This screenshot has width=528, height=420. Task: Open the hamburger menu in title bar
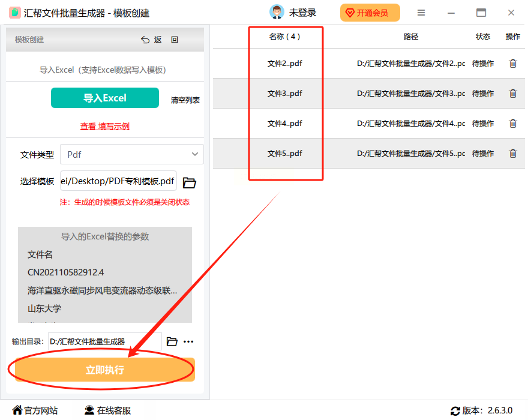pyautogui.click(x=421, y=13)
